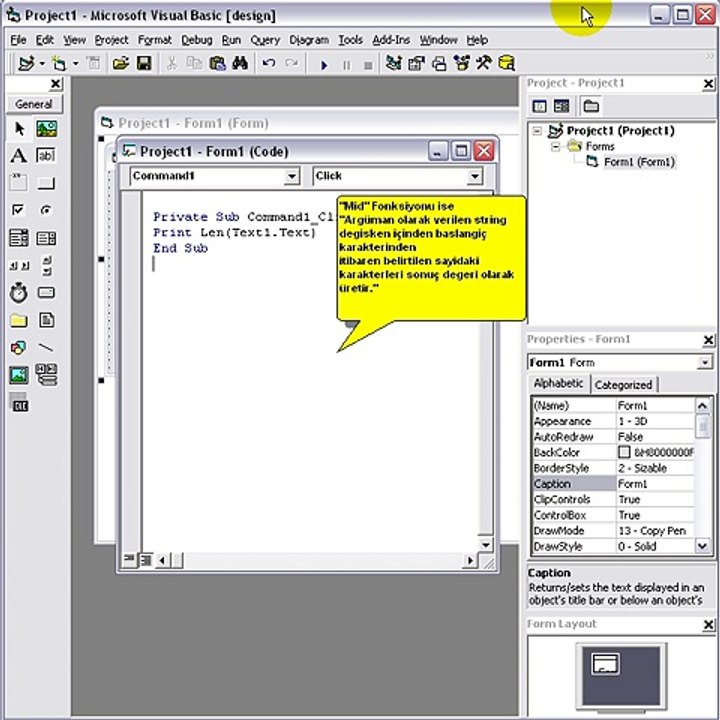Click the Find binoculars toolbar icon

point(240,63)
